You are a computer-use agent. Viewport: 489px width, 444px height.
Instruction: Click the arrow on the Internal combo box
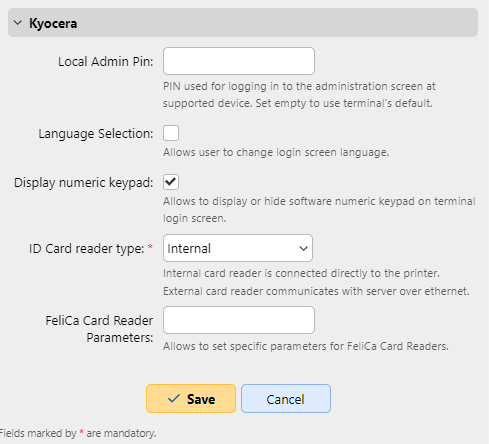pyautogui.click(x=303, y=248)
